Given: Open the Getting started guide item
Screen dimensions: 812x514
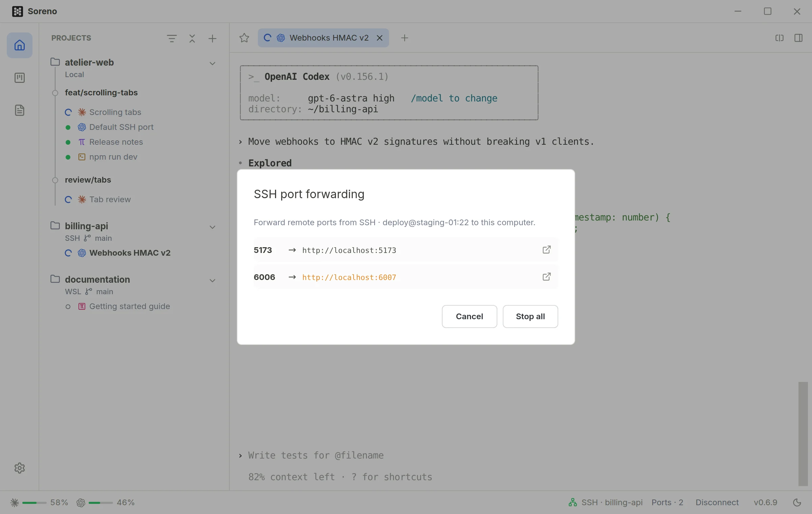Looking at the screenshot, I should coord(129,306).
